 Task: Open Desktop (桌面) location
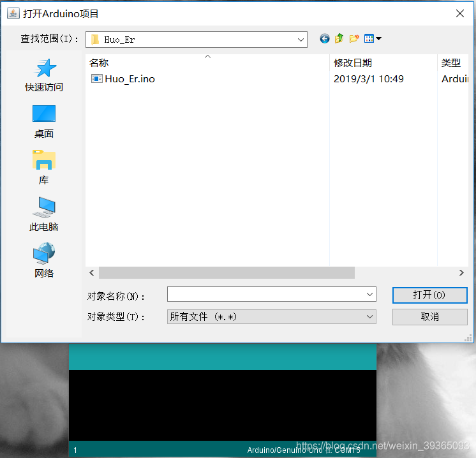coord(44,121)
